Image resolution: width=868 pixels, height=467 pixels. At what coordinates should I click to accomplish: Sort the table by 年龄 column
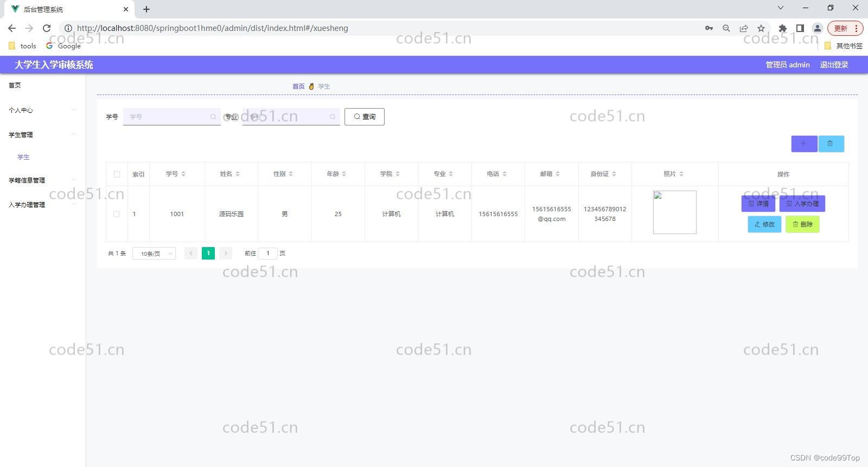click(x=344, y=174)
